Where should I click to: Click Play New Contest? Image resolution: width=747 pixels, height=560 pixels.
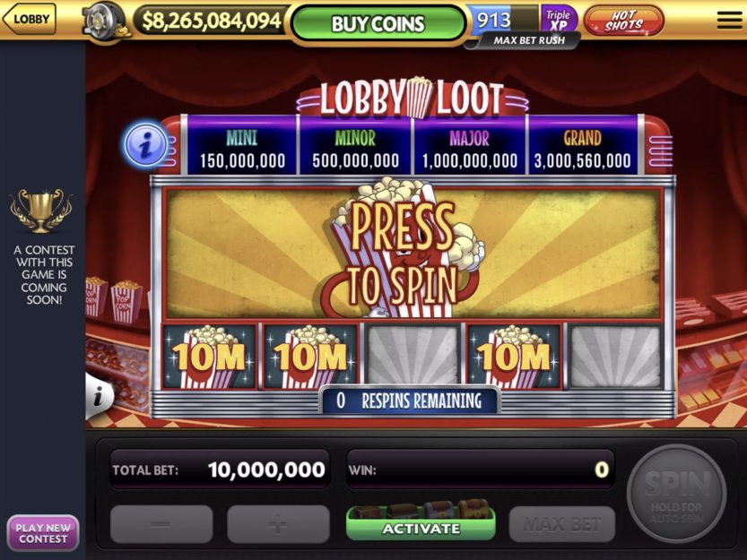pyautogui.click(x=43, y=533)
